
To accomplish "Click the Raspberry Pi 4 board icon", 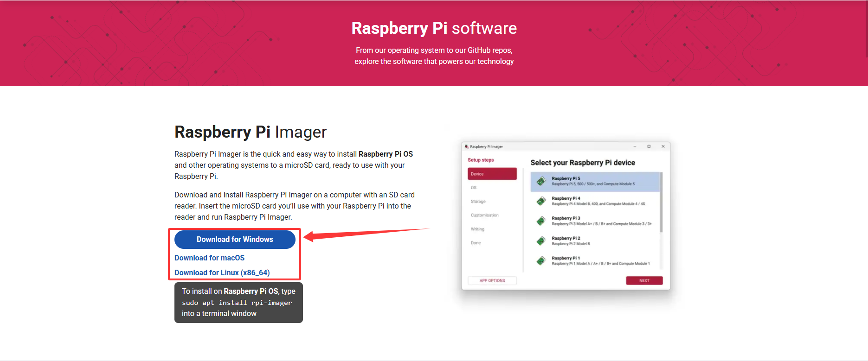I will click(x=541, y=201).
